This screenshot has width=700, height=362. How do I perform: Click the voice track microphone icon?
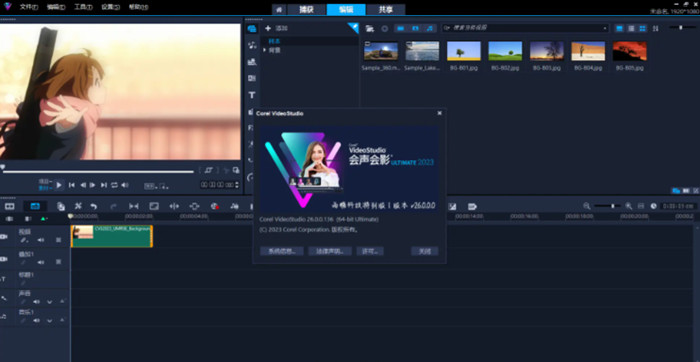tap(3, 298)
